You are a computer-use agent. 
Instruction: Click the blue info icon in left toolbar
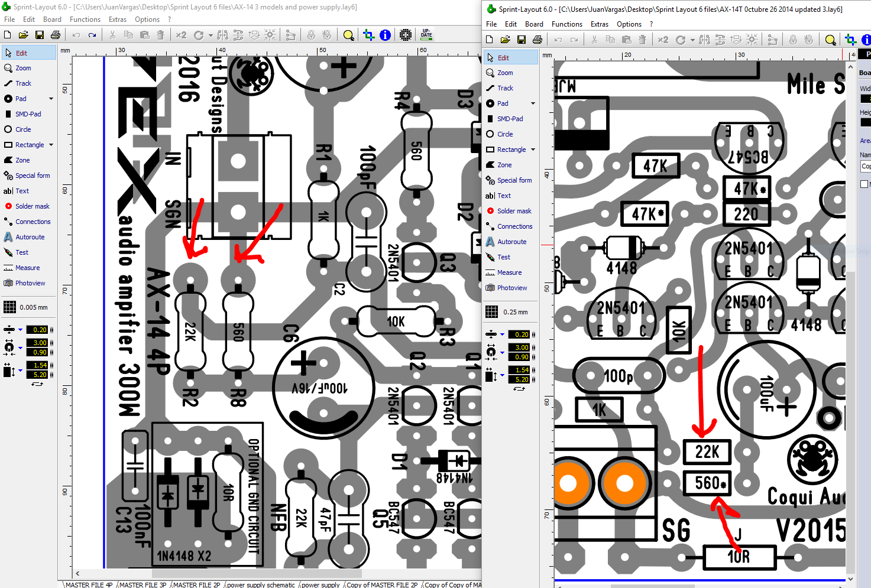pos(385,35)
